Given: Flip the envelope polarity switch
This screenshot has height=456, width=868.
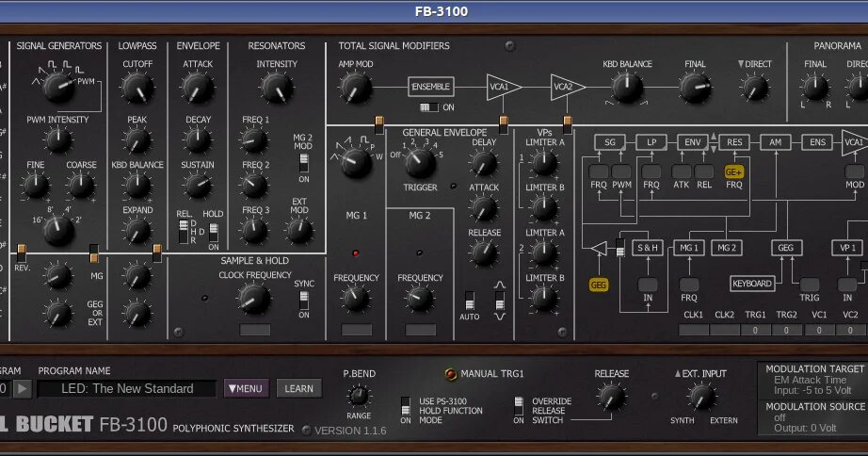Looking at the screenshot, I should pyautogui.click(x=500, y=301).
